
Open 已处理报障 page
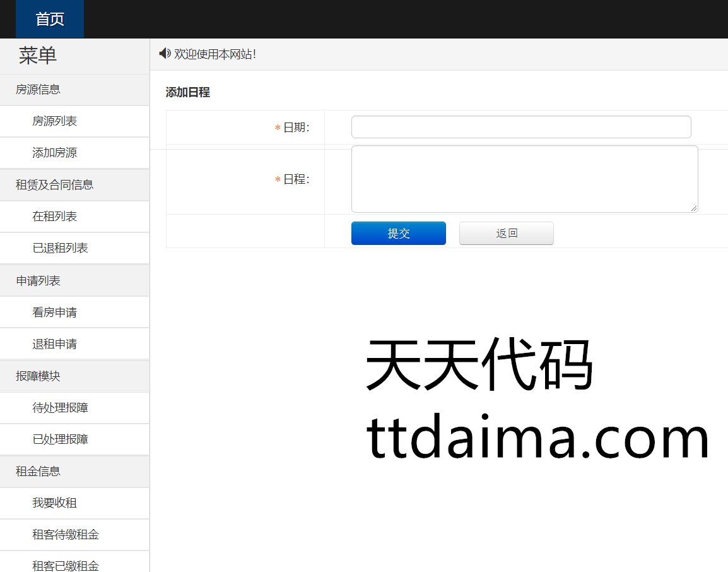60,439
